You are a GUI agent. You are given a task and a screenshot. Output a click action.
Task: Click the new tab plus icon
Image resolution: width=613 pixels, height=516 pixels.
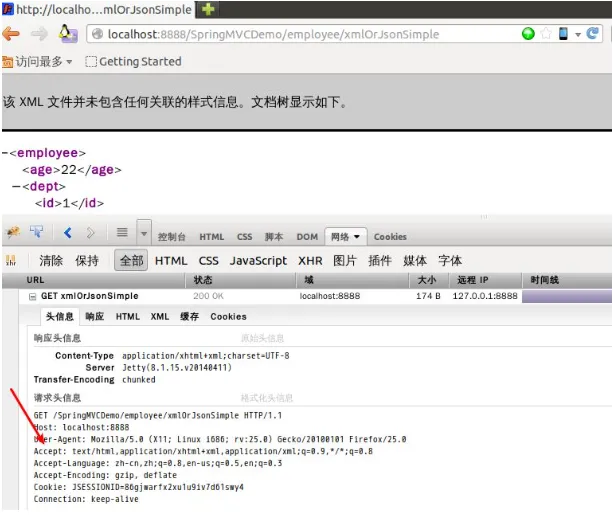208,9
